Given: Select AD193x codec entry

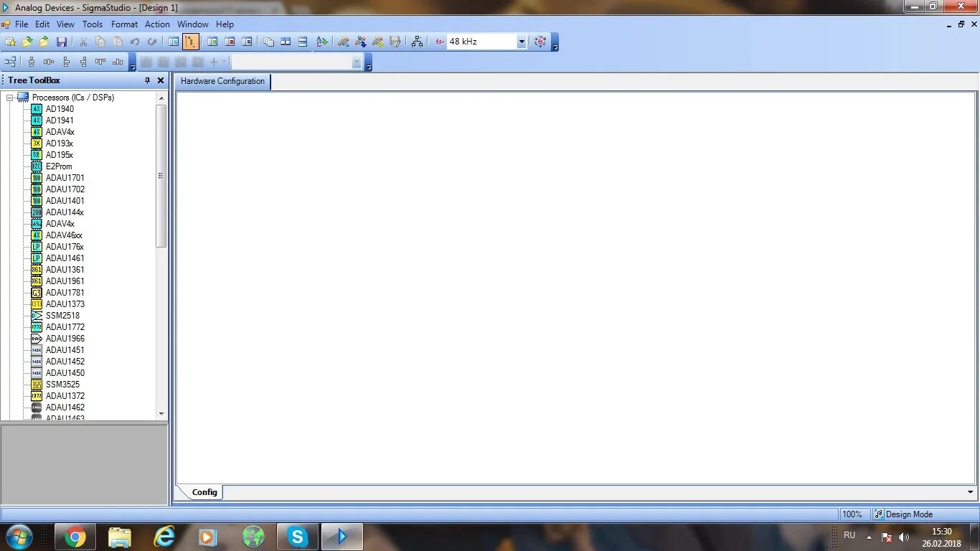Looking at the screenshot, I should coord(60,143).
